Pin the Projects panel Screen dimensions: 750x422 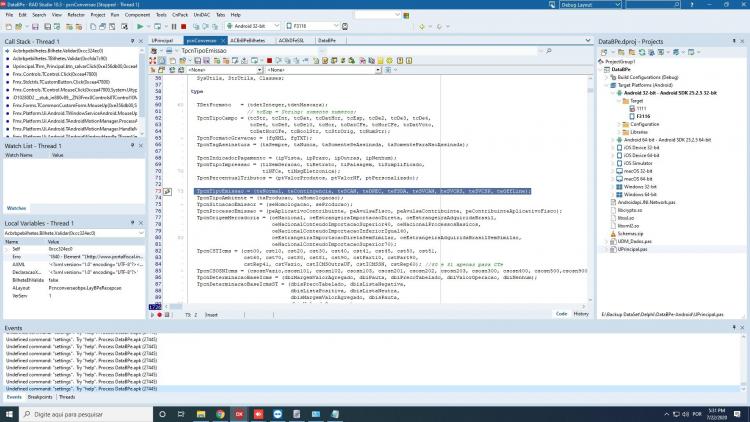tap(734, 42)
